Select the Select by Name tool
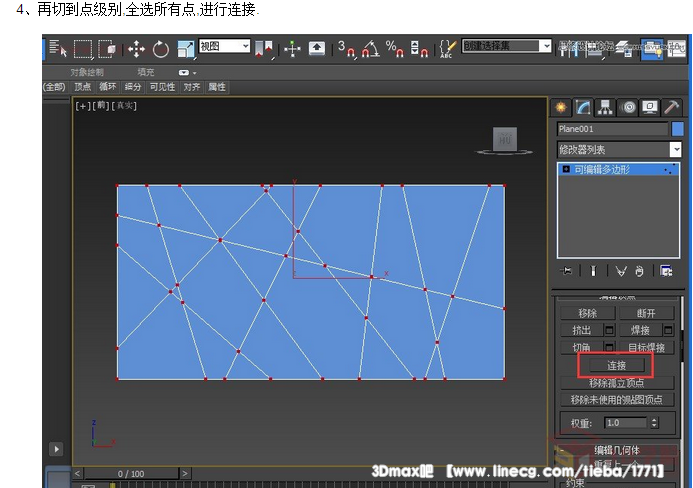This screenshot has width=693, height=488. pos(57,48)
